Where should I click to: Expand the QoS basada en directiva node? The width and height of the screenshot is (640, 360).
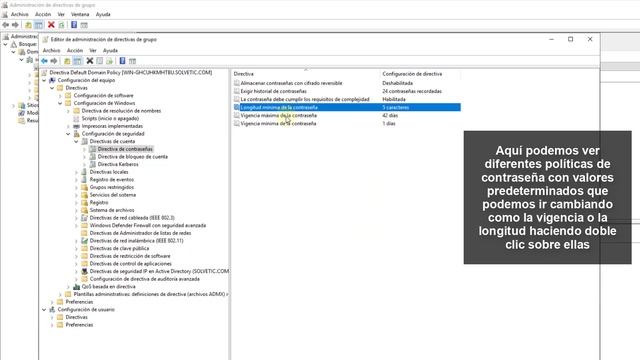pyautogui.click(x=68, y=287)
